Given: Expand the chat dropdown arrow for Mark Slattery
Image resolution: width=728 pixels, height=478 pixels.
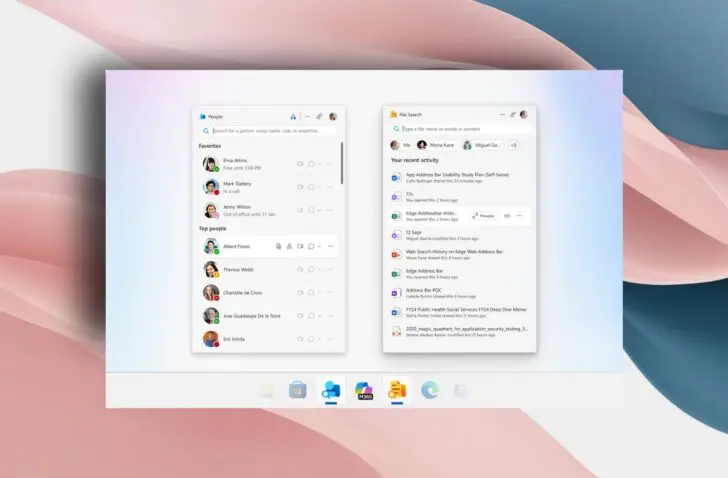Looking at the screenshot, I should [x=319, y=187].
